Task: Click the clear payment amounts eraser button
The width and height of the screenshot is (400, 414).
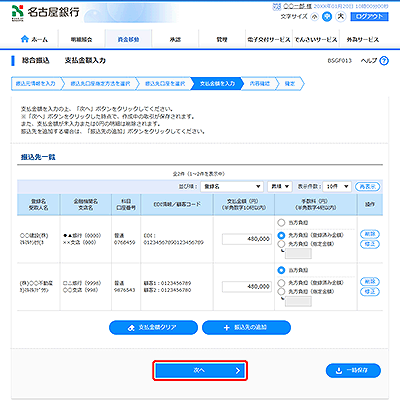Action: pyautogui.click(x=153, y=328)
